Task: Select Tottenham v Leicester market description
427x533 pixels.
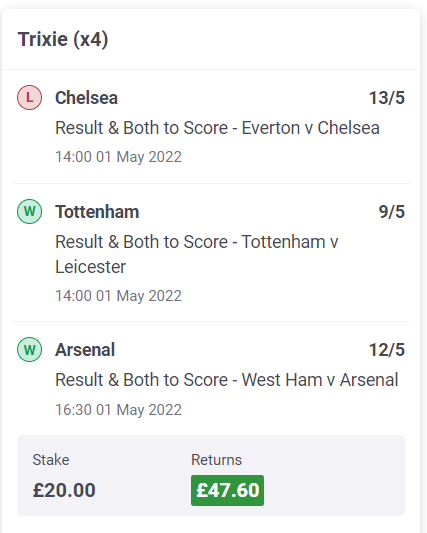Action: (x=197, y=254)
